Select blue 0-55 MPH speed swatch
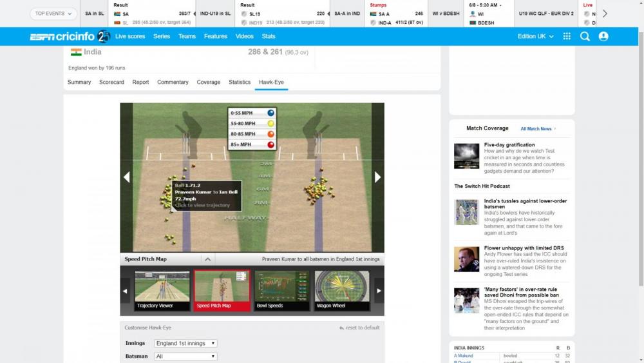 (x=270, y=113)
